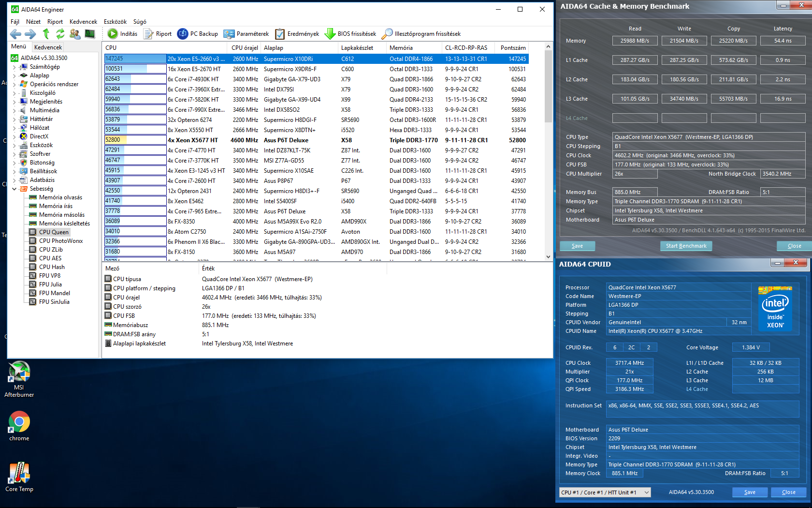The height and width of the screenshot is (508, 812).
Task: Select the 4x Xeon X5677 HT result row
Action: coord(317,140)
